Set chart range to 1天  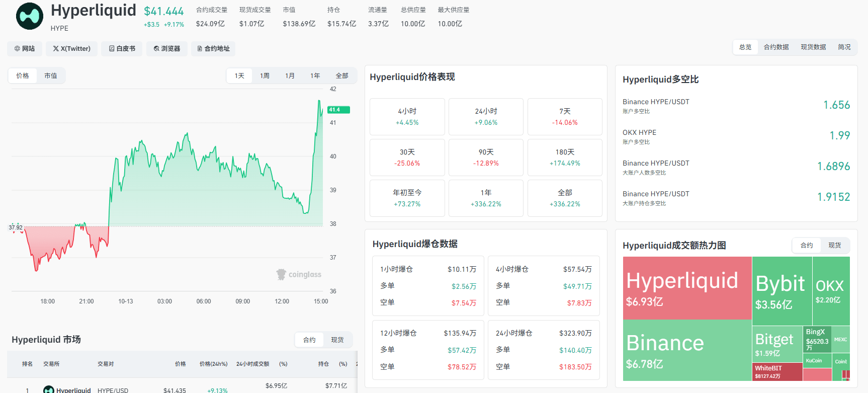[239, 76]
